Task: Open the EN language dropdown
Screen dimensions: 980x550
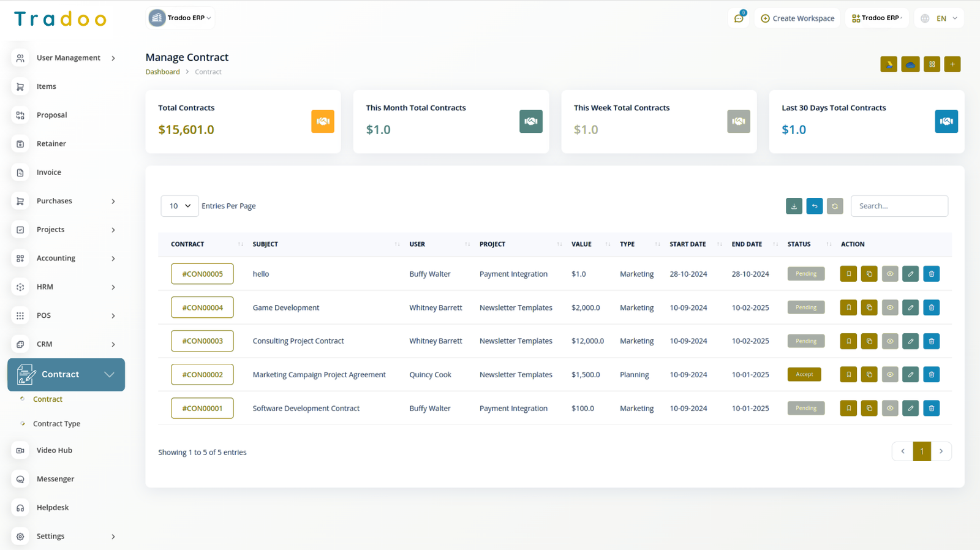Action: 939,18
